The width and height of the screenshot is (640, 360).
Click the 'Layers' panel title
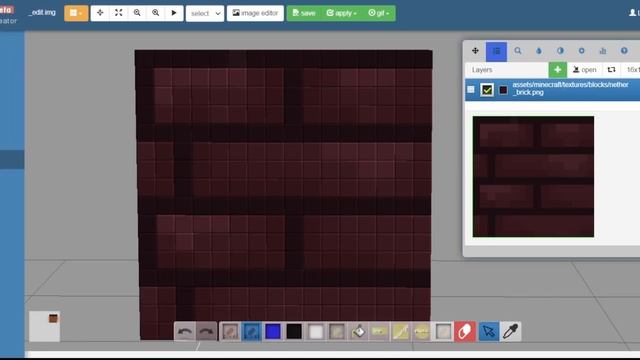(x=482, y=70)
